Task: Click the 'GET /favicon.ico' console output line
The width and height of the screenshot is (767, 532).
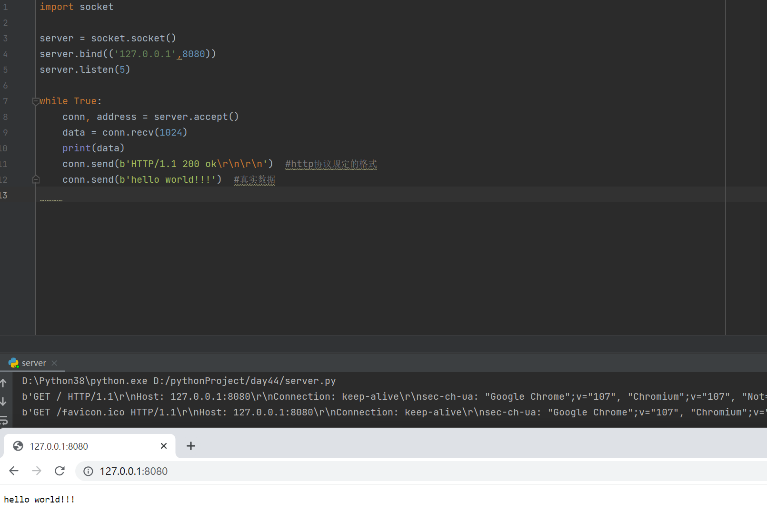Action: click(x=394, y=412)
